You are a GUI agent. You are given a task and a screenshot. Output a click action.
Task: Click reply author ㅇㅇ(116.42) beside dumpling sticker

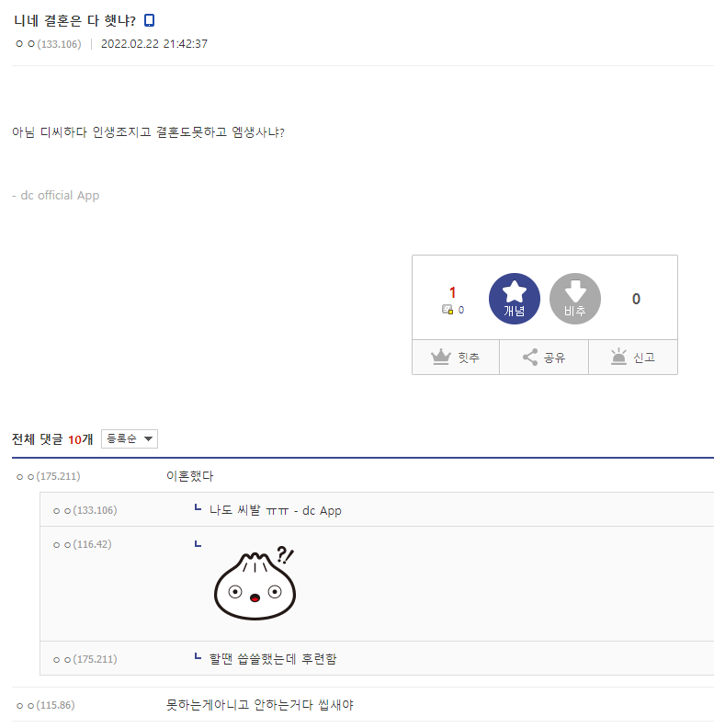[x=82, y=544]
